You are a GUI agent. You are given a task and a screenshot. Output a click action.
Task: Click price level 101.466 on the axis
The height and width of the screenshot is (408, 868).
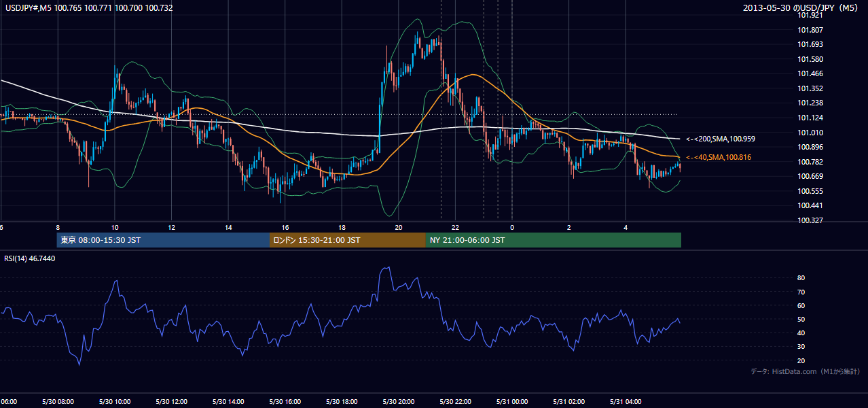[810, 73]
